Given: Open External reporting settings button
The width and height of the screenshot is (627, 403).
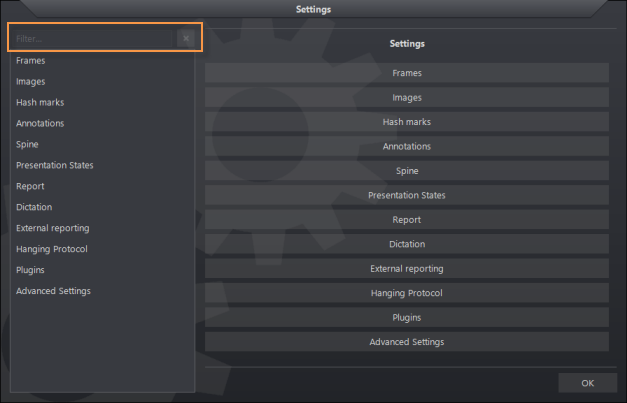Looking at the screenshot, I should click(406, 269).
